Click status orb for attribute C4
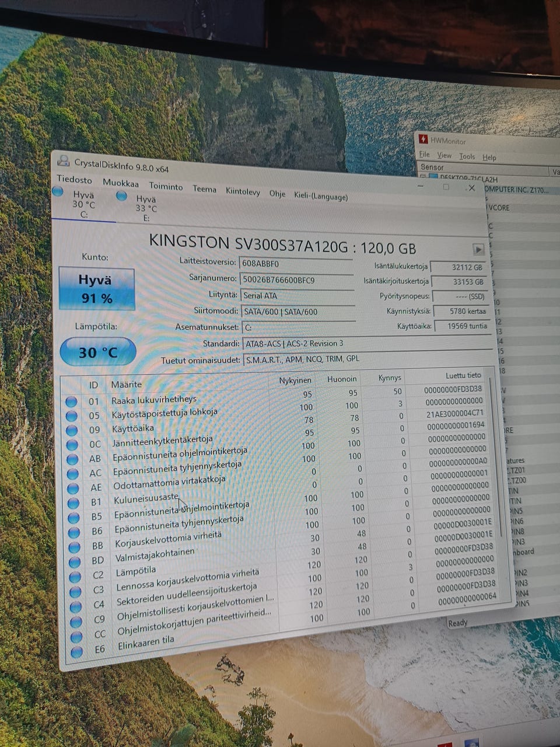560x747 pixels. [x=75, y=607]
